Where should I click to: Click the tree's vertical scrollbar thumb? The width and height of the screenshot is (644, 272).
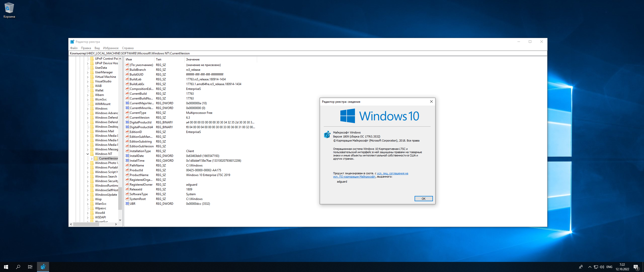pos(120,198)
